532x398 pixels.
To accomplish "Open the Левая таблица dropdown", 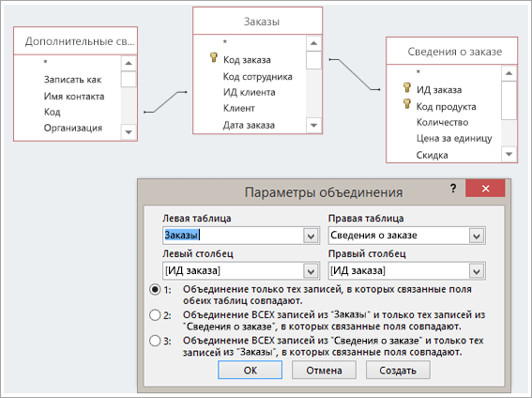I will click(x=311, y=236).
